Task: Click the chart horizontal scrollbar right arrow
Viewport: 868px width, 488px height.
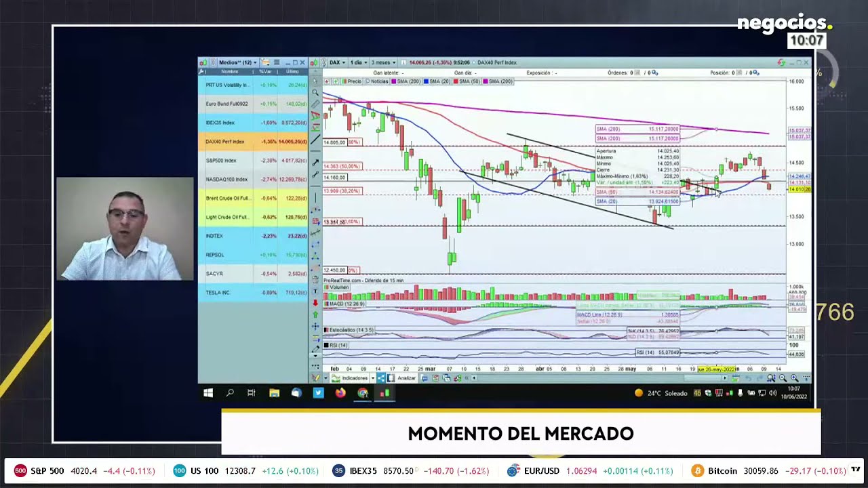Action: (725, 378)
